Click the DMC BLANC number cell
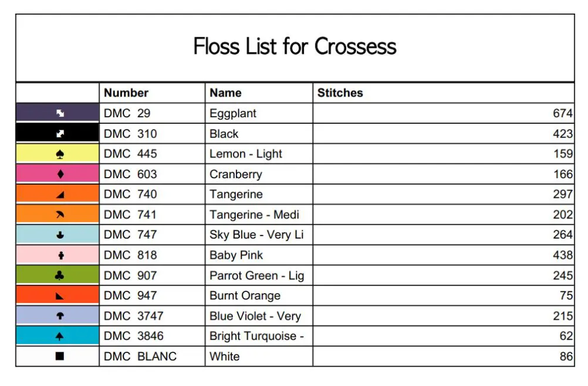588x386 pixels. 140,356
